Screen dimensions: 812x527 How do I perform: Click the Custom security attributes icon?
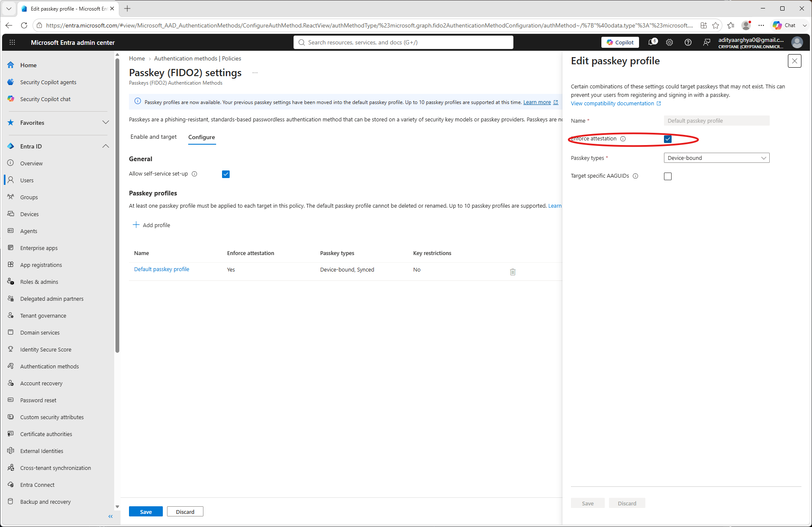point(11,417)
